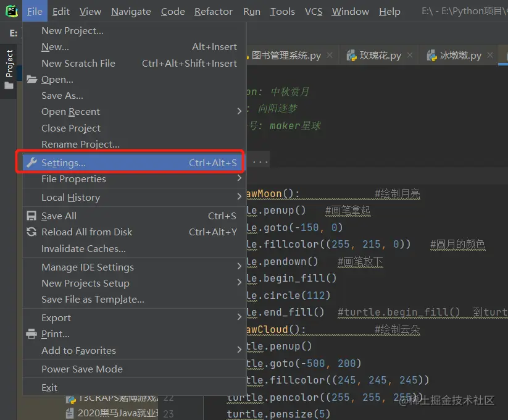Click the Project tool window folder icon
Screen dimensions: 508x420
click(x=9, y=86)
